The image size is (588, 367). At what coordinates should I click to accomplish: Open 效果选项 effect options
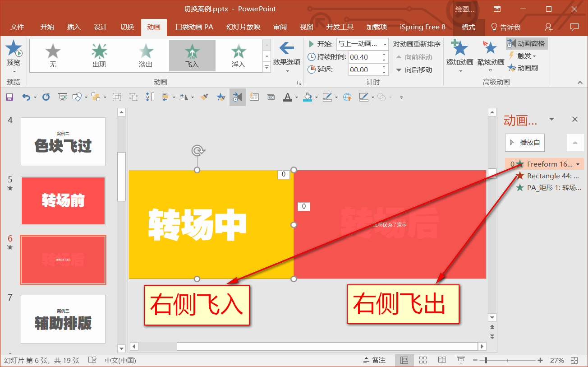pos(287,57)
